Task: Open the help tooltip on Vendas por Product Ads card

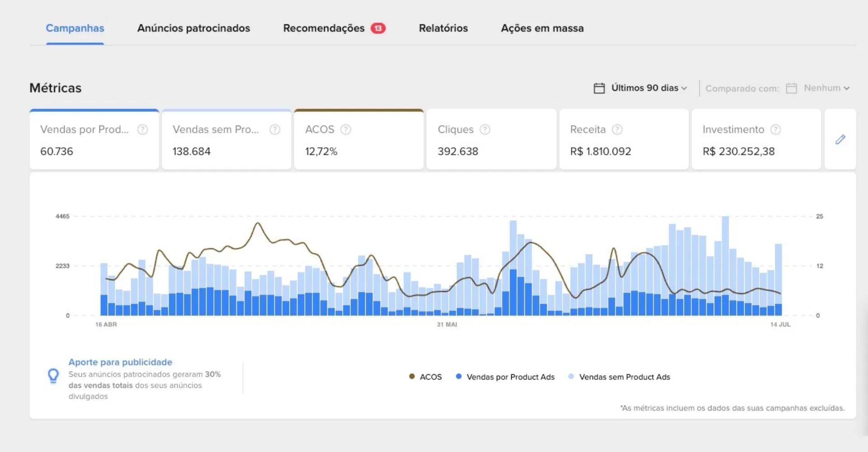Action: point(142,129)
